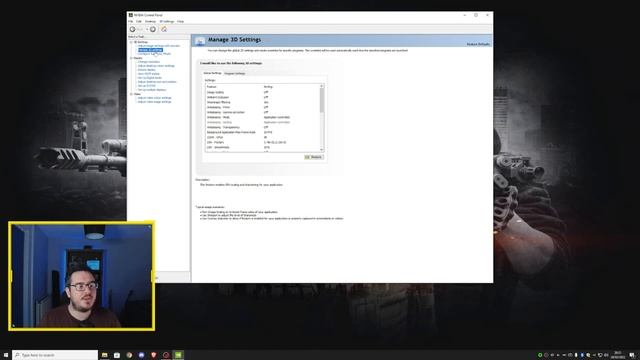Click the taskbar clock
Screen dimensions: 640x360
[618, 355]
